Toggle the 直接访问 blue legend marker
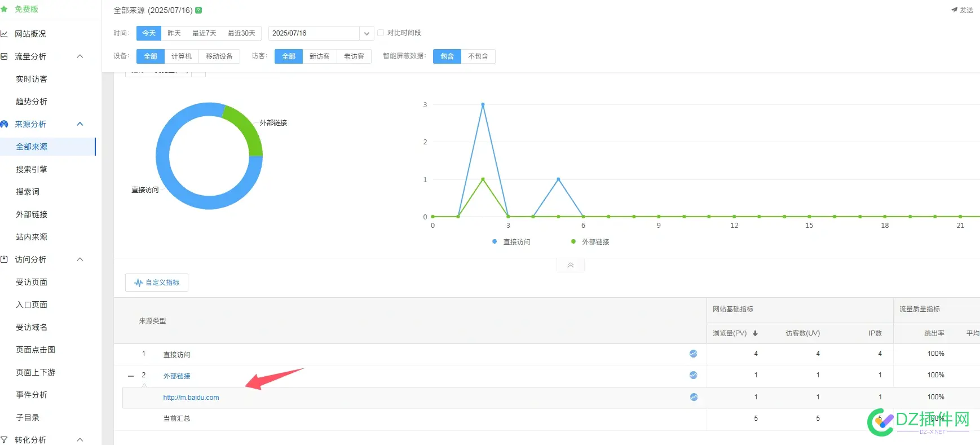The width and height of the screenshot is (980, 445). pos(495,241)
